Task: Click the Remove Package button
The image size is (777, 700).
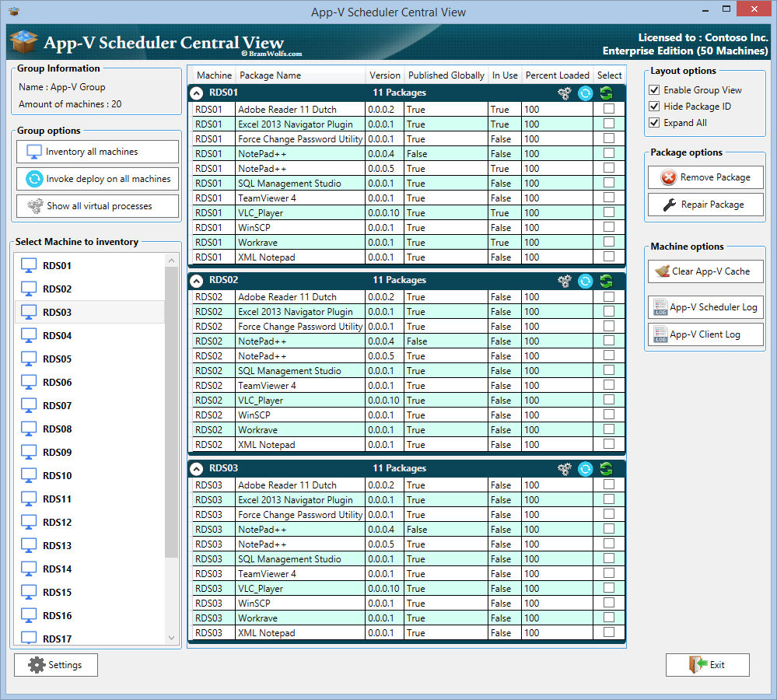Action: 705,177
